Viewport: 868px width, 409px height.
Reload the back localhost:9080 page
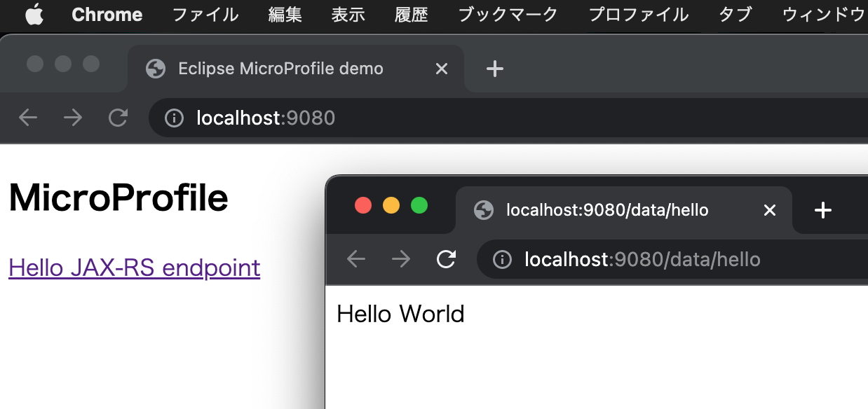[118, 118]
